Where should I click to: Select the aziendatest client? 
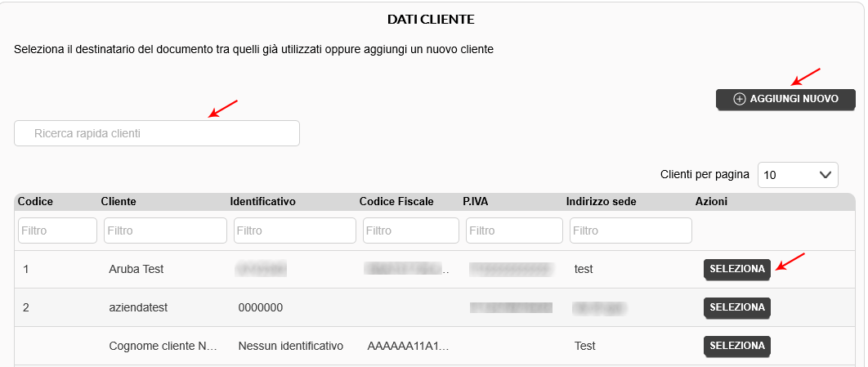(736, 307)
